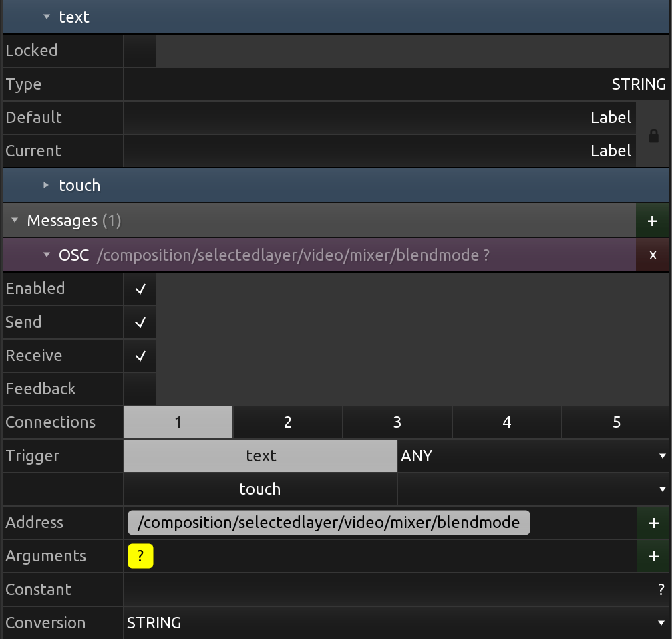The width and height of the screenshot is (672, 639).
Task: Collapse the Messages section
Action: pyautogui.click(x=15, y=221)
